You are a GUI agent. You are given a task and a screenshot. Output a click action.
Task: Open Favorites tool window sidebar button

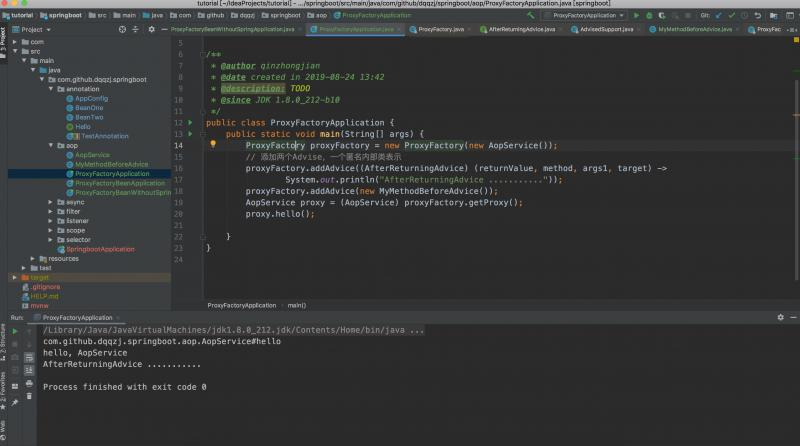(x=3, y=390)
